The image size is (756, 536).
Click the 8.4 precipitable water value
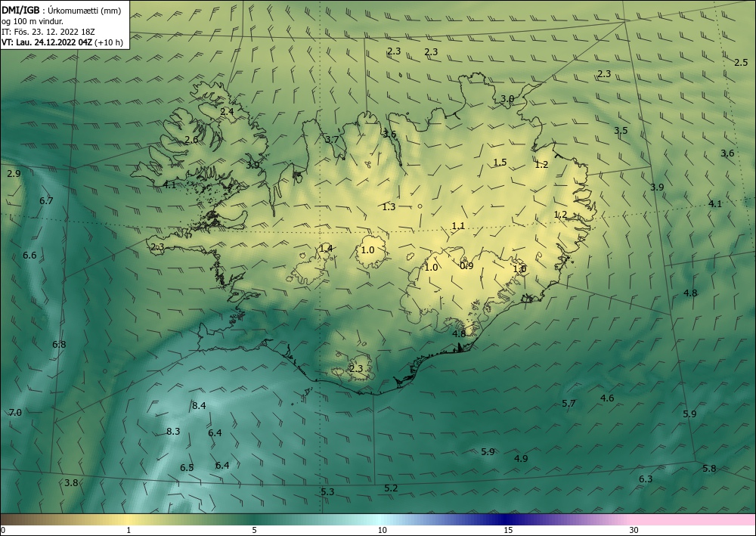tap(199, 406)
